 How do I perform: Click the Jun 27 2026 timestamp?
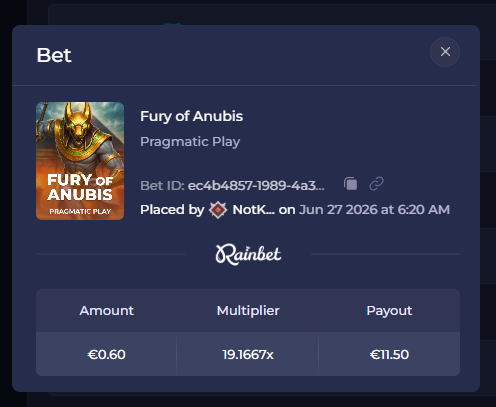click(x=374, y=210)
